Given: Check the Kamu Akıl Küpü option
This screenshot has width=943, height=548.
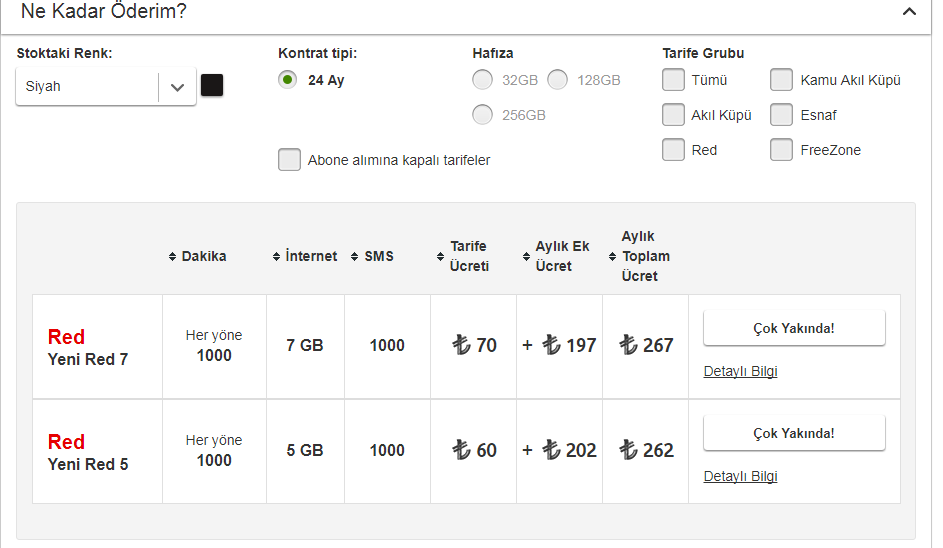Looking at the screenshot, I should [782, 80].
